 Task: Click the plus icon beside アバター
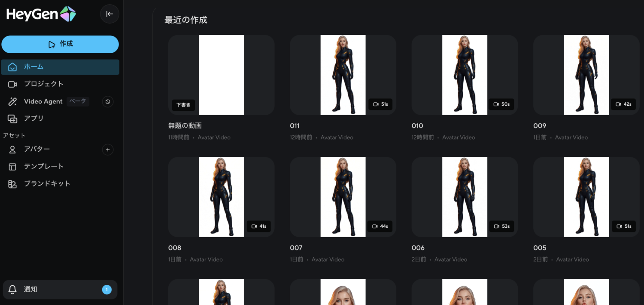click(108, 149)
